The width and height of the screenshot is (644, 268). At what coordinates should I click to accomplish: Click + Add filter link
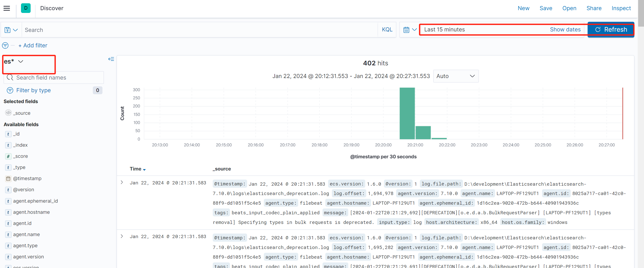coord(33,46)
